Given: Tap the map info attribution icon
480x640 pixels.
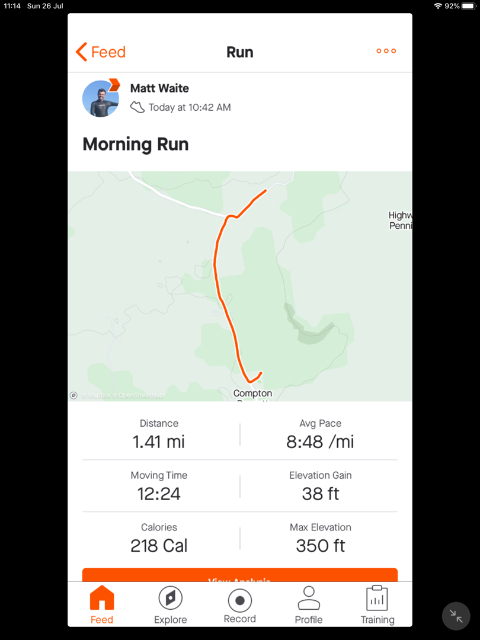Looking at the screenshot, I should tap(74, 395).
